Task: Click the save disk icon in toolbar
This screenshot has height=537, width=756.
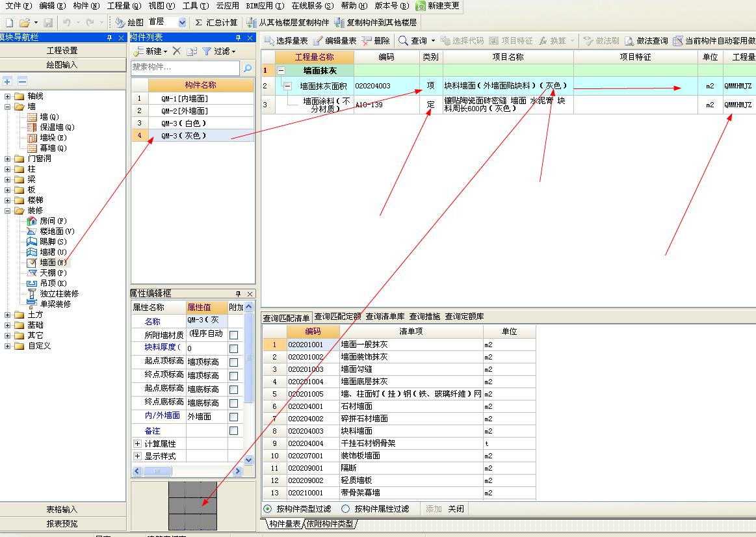Action: [48, 23]
